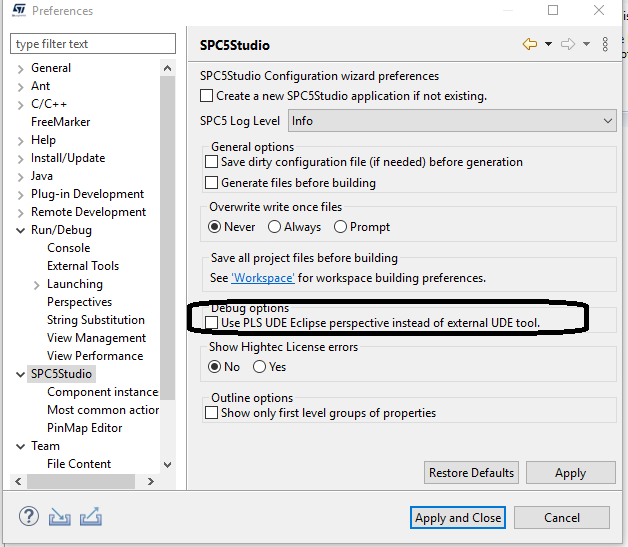Image resolution: width=628 pixels, height=547 pixels.
Task: Expand the Ant tree node
Action: 20,87
